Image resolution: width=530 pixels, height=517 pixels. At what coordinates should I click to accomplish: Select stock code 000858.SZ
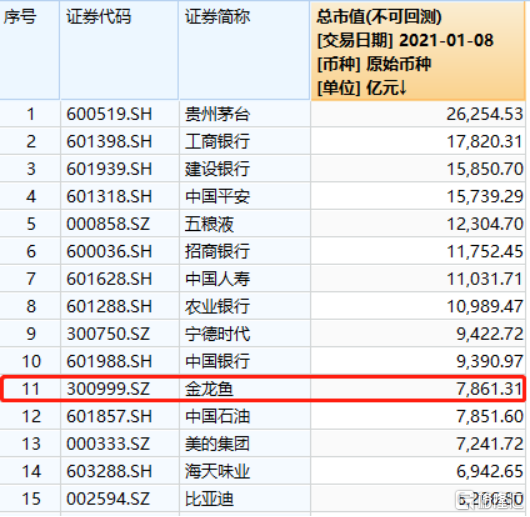(109, 224)
